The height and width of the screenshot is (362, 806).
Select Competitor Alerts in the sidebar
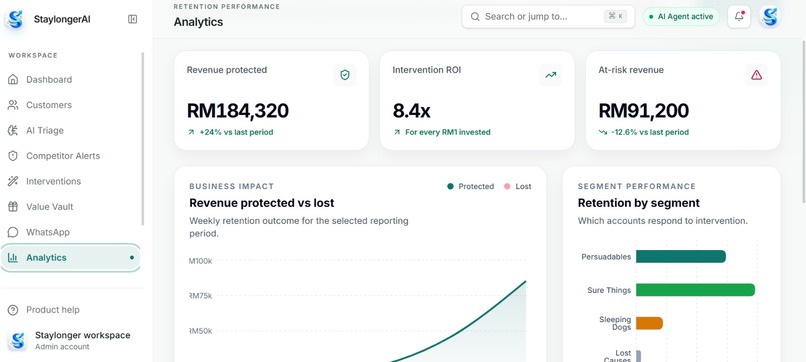point(70,156)
